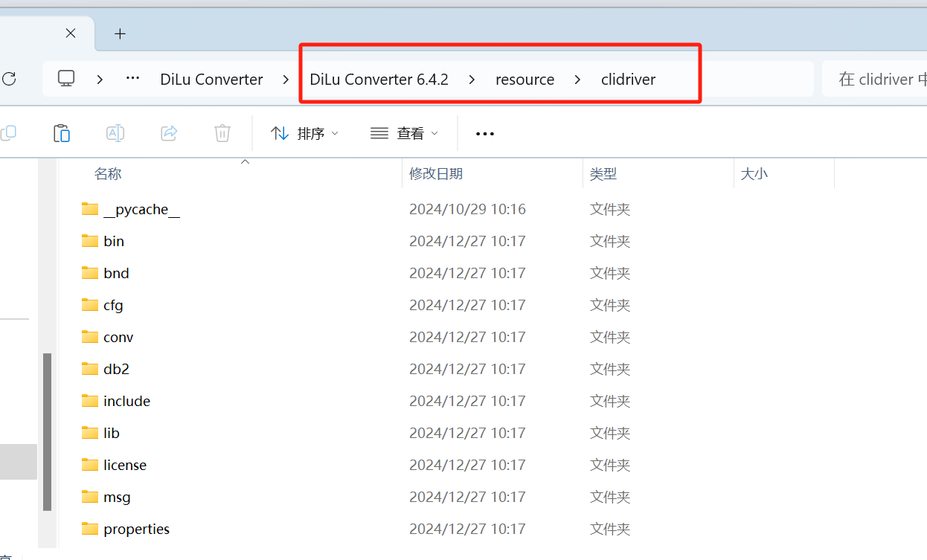927x560 pixels.
Task: Select the license folder icon
Action: pos(90,465)
